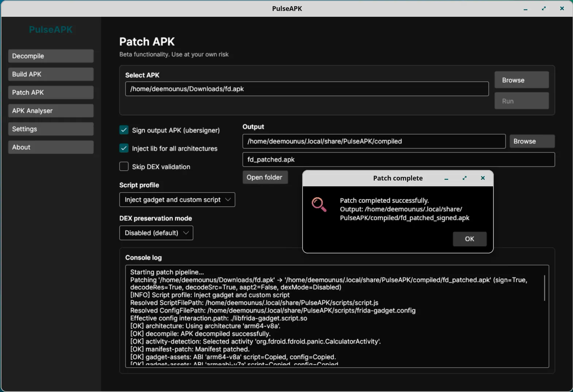
Task: Click the console log scrollbar
Action: tap(545, 288)
